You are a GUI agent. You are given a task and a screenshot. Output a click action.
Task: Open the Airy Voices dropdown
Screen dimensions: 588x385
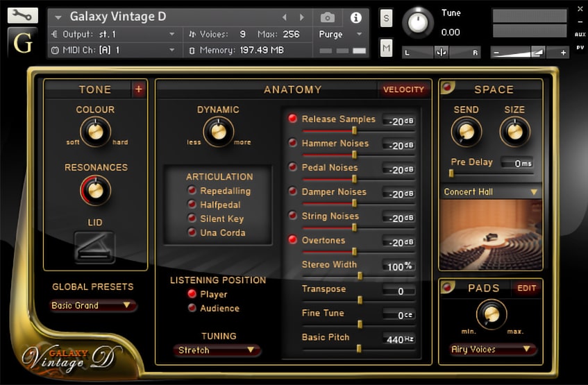pyautogui.click(x=492, y=350)
